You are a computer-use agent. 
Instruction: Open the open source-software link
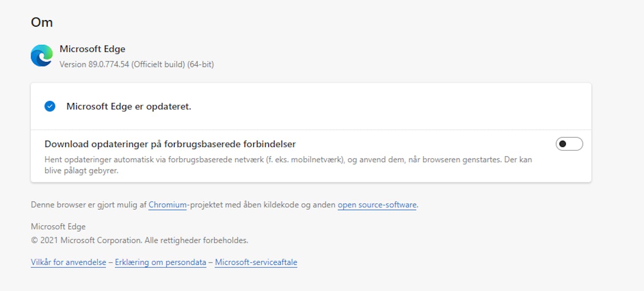click(377, 205)
